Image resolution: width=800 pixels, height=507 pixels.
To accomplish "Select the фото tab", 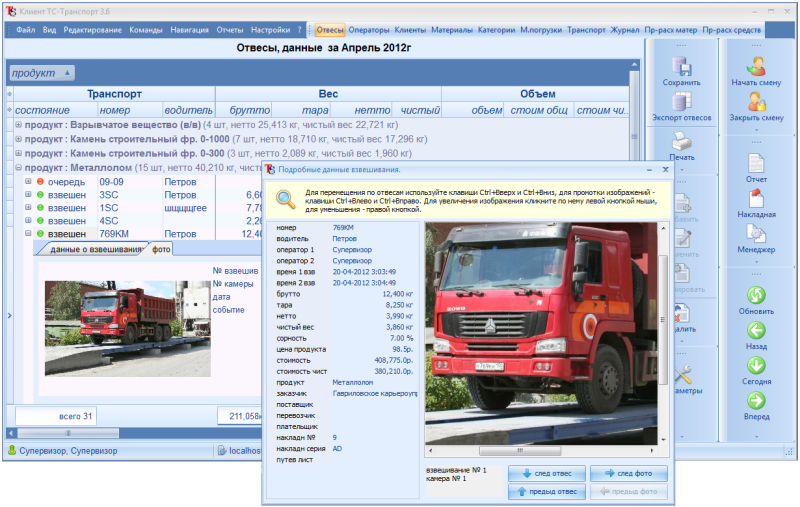I will (x=161, y=249).
